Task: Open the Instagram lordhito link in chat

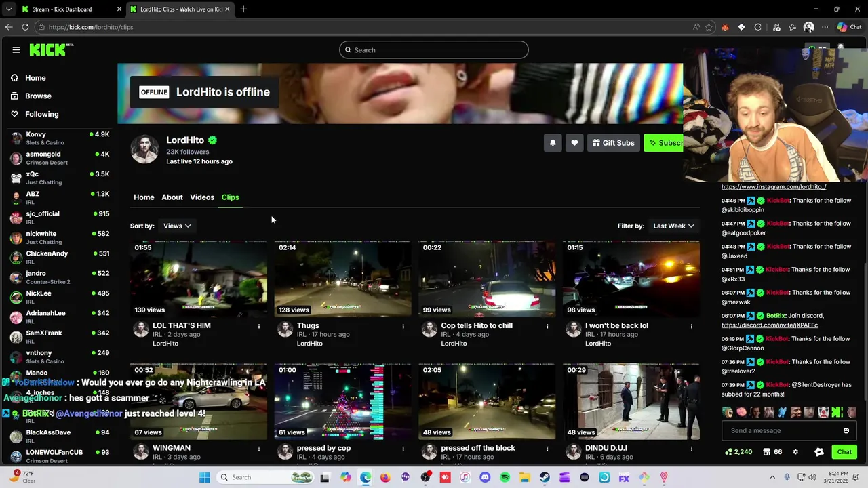Action: click(x=774, y=186)
